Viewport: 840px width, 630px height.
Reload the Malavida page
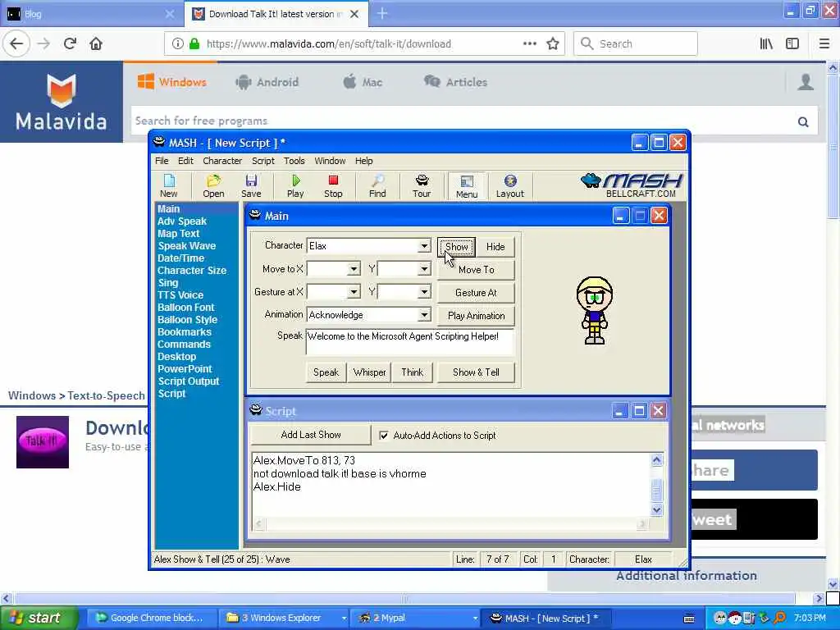[70, 44]
